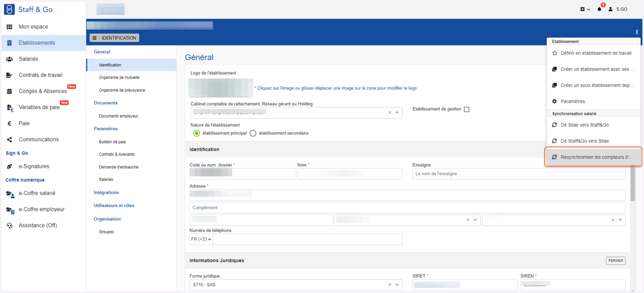Click the Congés & Absences calendar icon
The height and width of the screenshot is (293, 644).
9,91
